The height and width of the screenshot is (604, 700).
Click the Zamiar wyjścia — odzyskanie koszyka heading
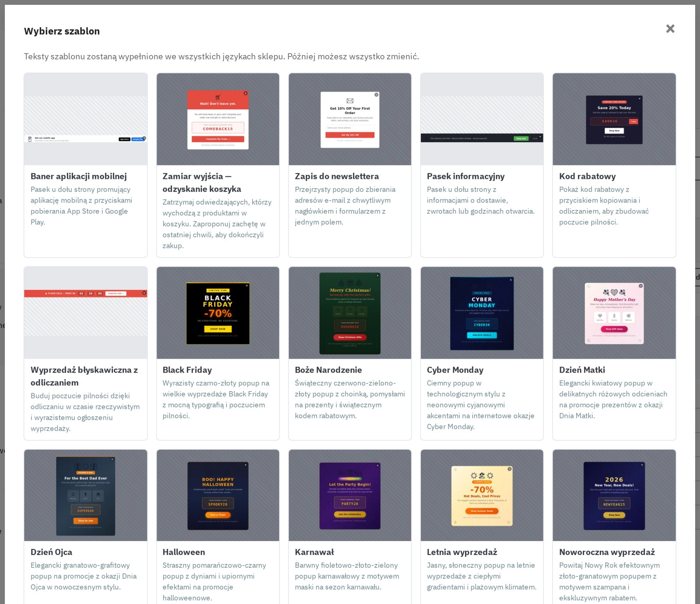point(202,182)
